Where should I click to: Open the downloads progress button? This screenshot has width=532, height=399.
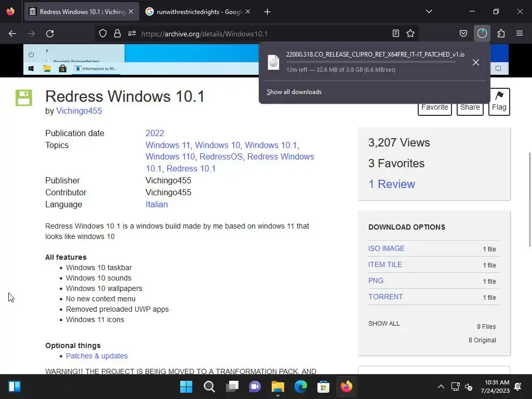[x=482, y=34]
